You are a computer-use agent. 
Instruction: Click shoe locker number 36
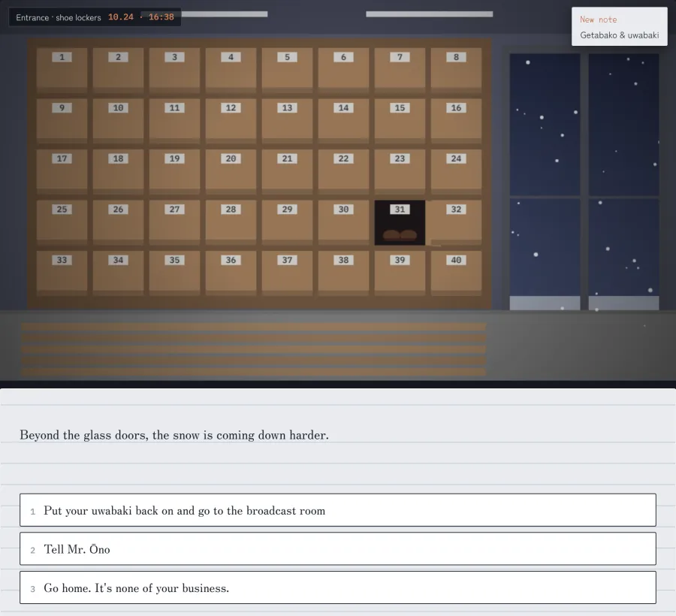(x=231, y=273)
